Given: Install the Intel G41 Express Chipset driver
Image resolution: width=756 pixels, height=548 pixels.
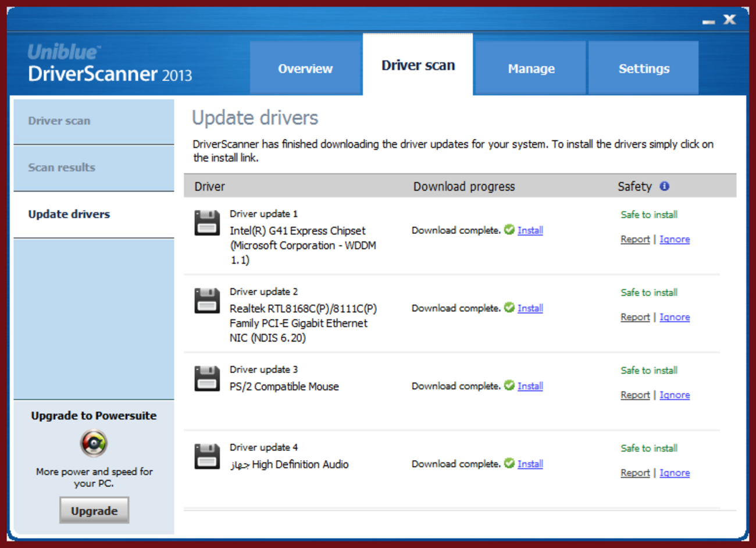Looking at the screenshot, I should click(x=530, y=230).
